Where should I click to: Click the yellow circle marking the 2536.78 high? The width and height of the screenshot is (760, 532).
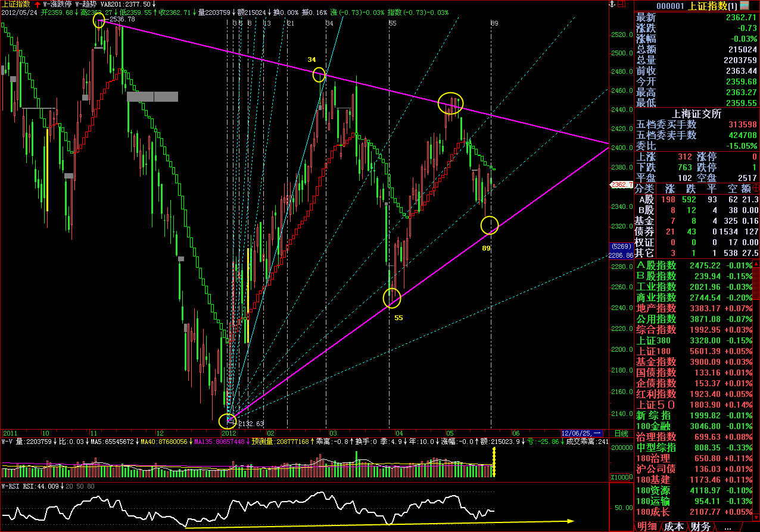(x=99, y=22)
